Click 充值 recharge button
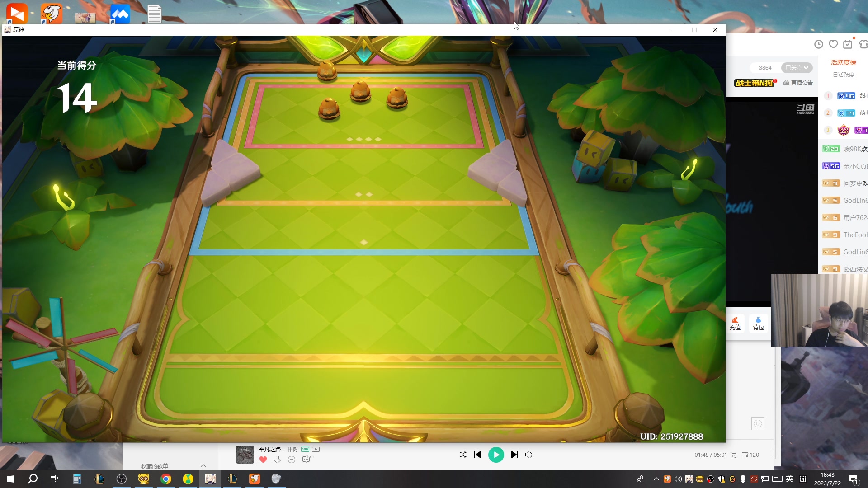 735,324
